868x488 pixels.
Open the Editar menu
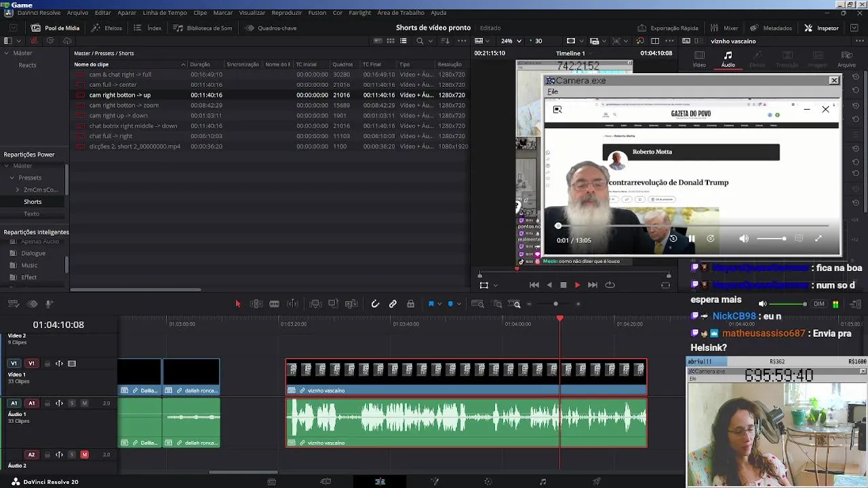[103, 13]
